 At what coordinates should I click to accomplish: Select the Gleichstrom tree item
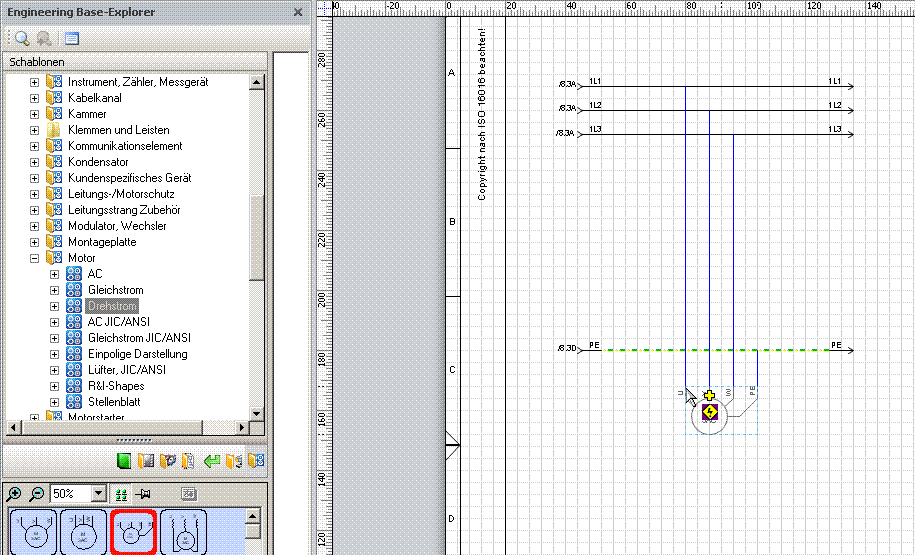pos(115,290)
